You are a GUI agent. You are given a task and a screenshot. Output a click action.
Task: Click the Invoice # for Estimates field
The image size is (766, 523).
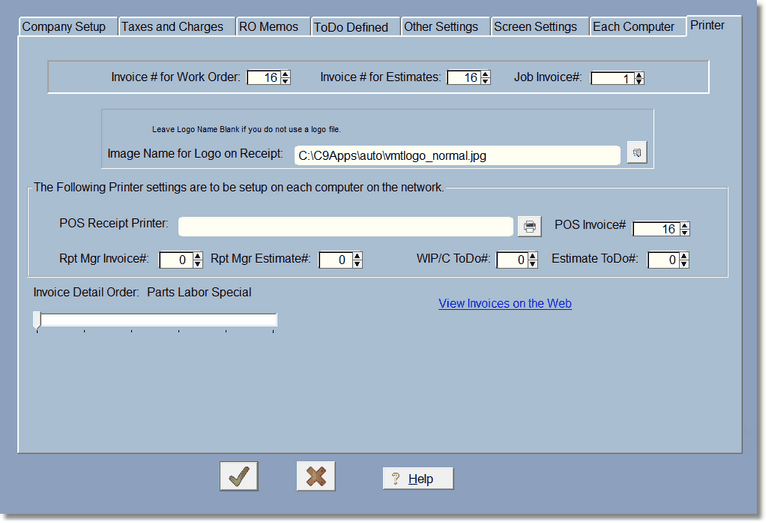coord(465,78)
